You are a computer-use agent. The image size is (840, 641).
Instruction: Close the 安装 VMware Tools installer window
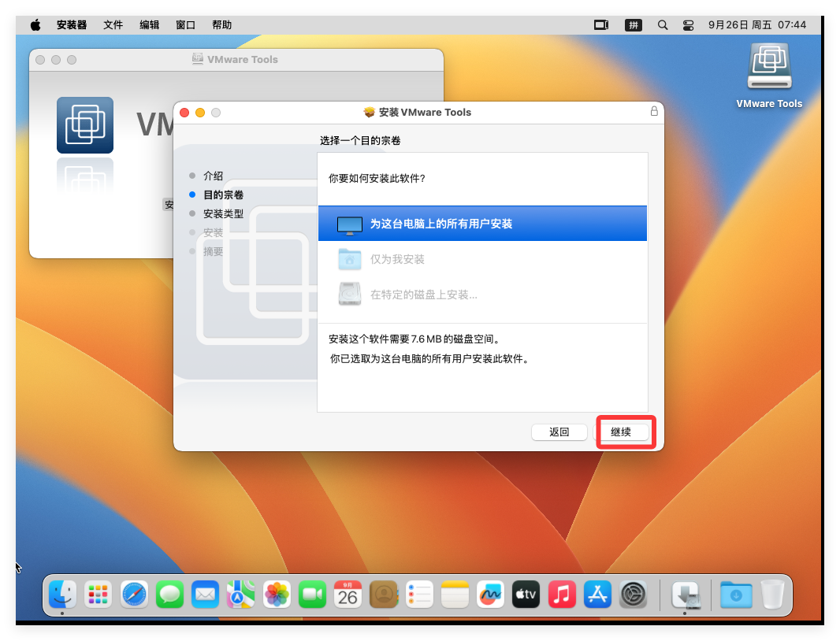[185, 113]
